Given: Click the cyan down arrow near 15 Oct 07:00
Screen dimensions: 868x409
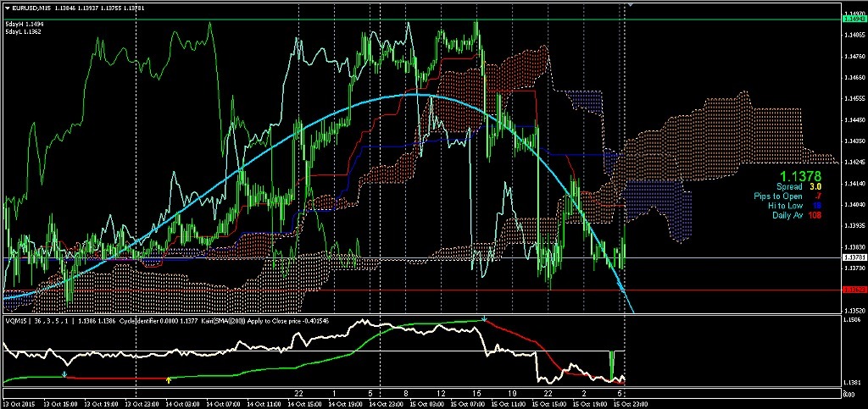Looking at the screenshot, I should pyautogui.click(x=485, y=319).
